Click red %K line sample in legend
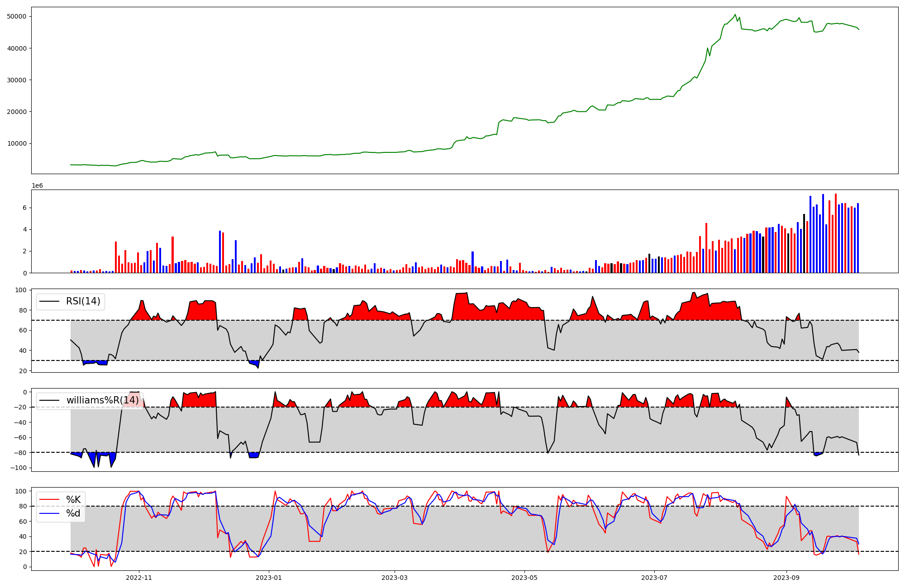 coord(50,500)
